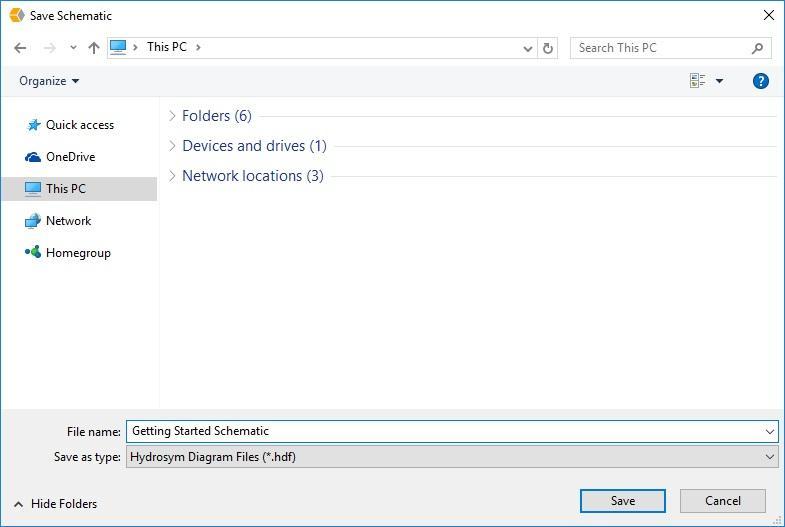Image resolution: width=785 pixels, height=527 pixels.
Task: Expand the Devices and drives (1) group
Action: coord(172,146)
